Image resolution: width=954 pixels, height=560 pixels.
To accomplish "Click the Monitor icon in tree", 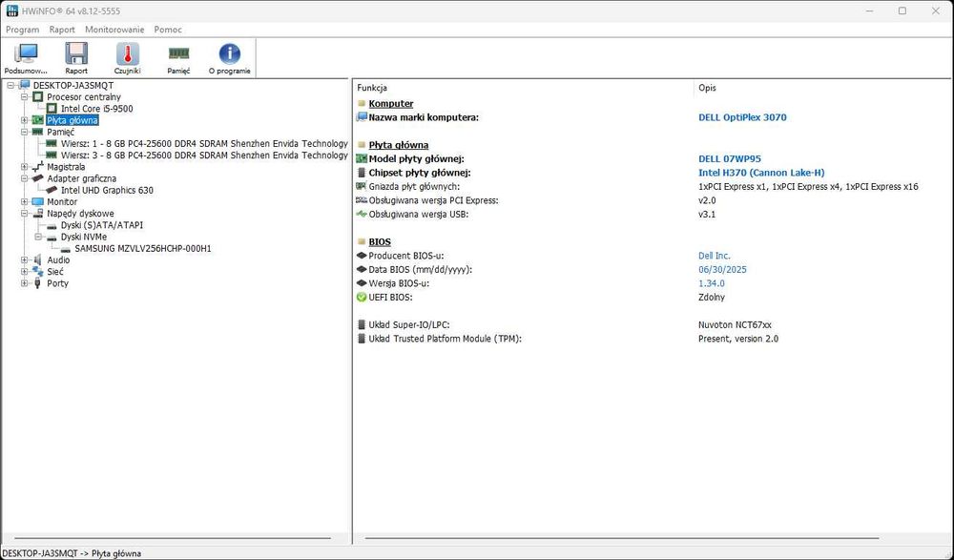I will pos(38,201).
